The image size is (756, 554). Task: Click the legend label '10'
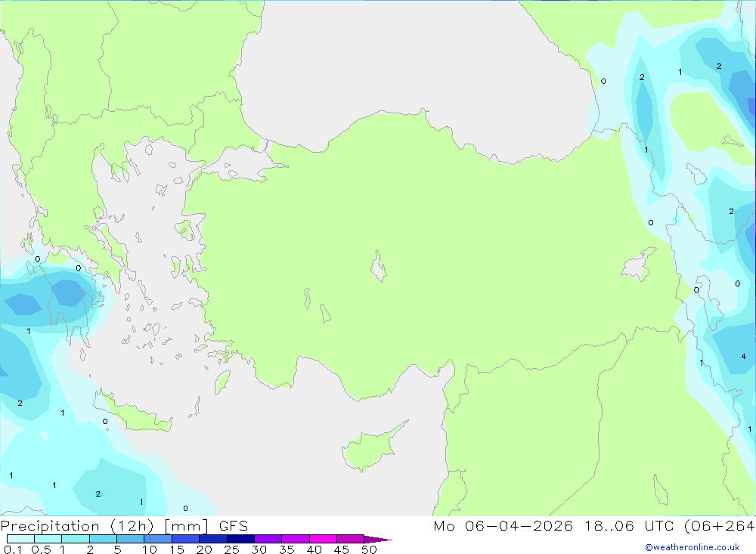150,549
